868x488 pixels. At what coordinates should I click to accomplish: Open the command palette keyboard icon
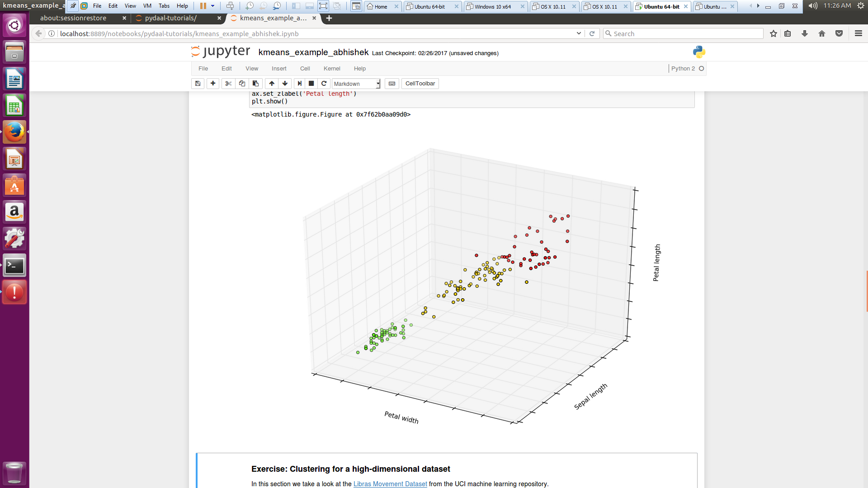(x=392, y=84)
